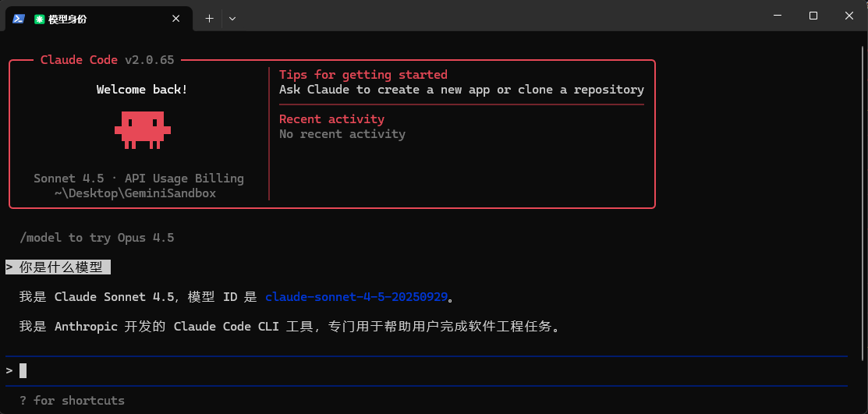Image resolution: width=868 pixels, height=414 pixels.
Task: Close the terminal window
Action: pos(849,16)
